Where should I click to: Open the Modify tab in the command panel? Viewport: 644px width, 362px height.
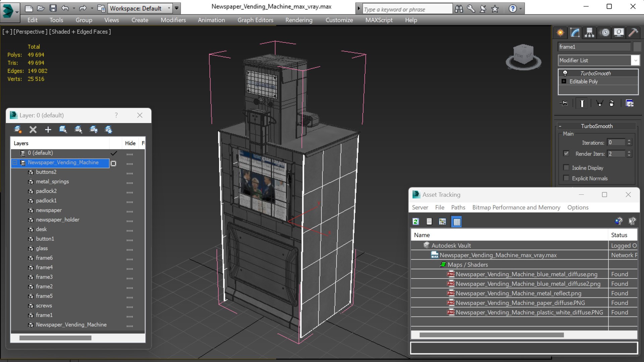coord(575,33)
